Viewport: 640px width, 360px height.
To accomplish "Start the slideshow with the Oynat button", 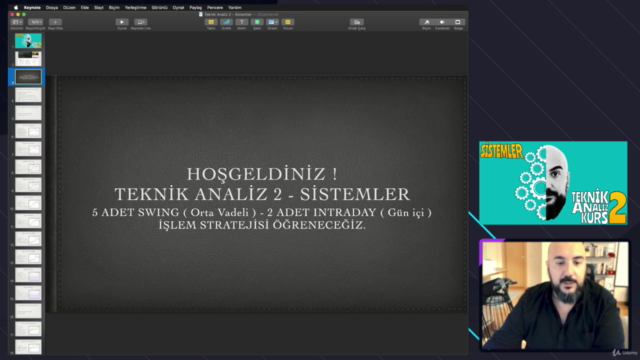I will click(122, 22).
